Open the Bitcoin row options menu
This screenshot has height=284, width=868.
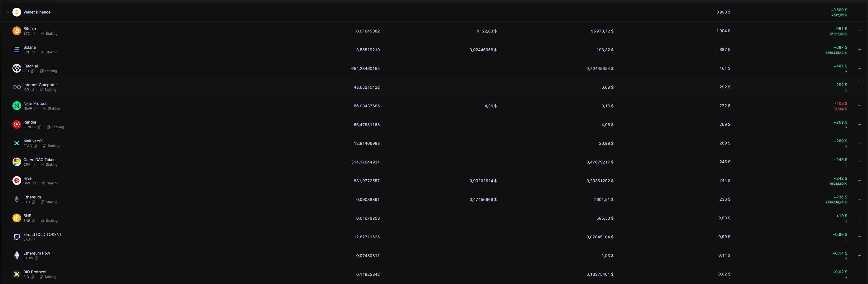(859, 31)
